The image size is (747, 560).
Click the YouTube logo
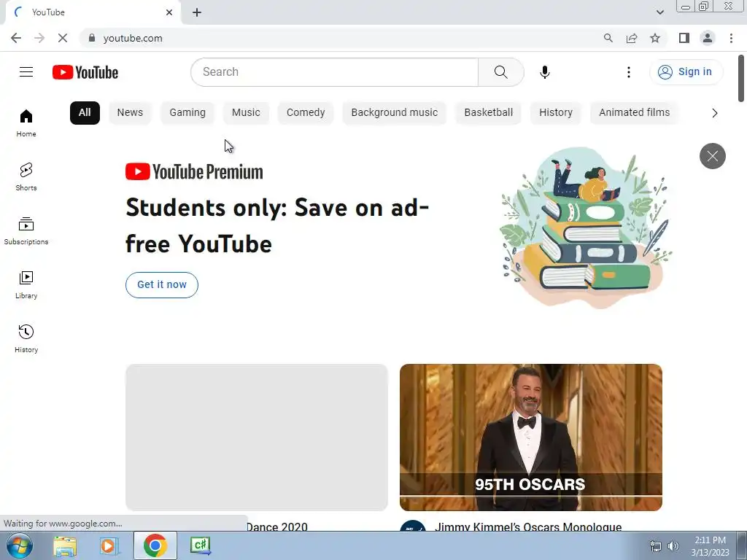[x=85, y=72]
